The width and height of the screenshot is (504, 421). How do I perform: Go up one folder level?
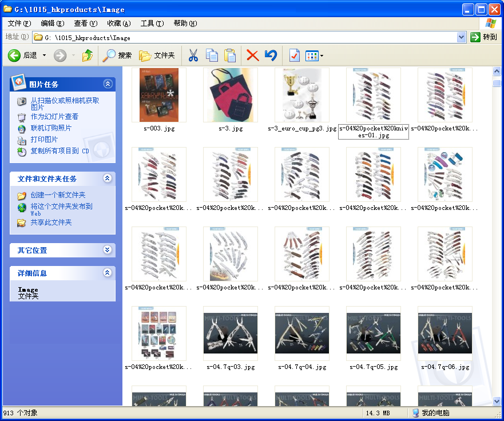87,55
